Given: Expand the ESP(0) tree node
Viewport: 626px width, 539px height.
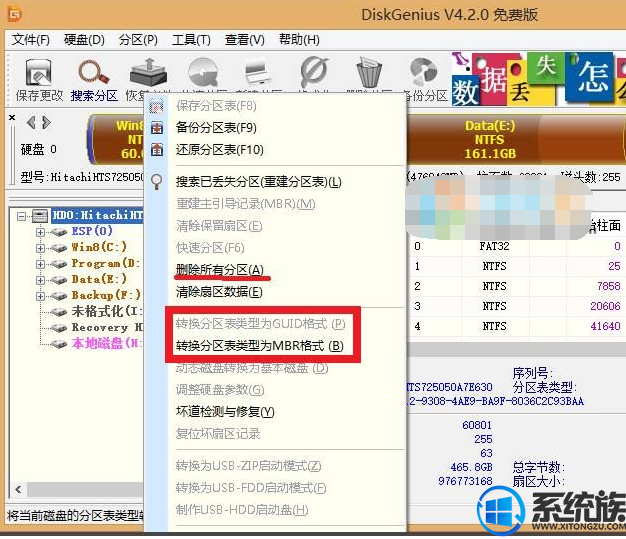Looking at the screenshot, I should point(40,232).
